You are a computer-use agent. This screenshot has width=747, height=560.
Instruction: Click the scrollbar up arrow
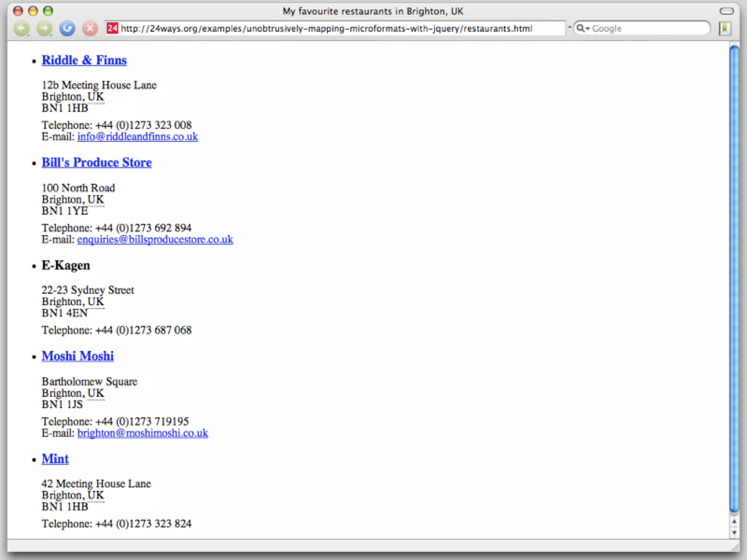point(734,522)
